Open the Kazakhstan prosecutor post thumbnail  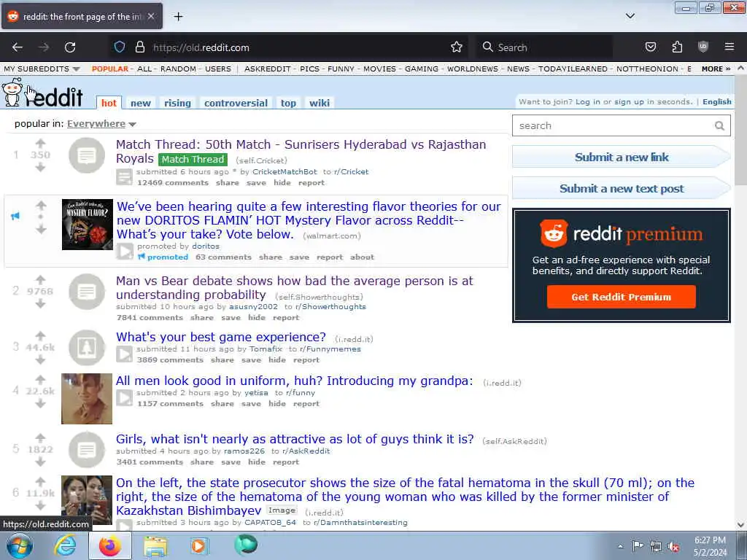pos(87,500)
